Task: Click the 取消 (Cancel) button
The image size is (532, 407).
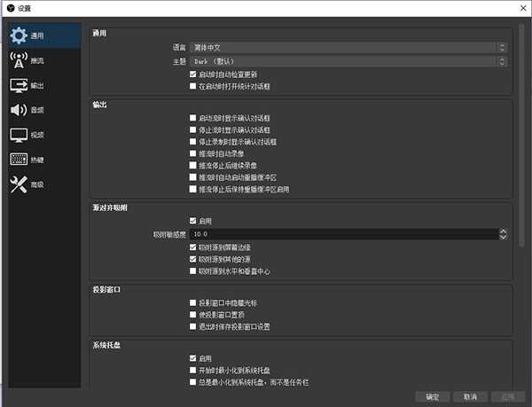Action: coord(470,396)
